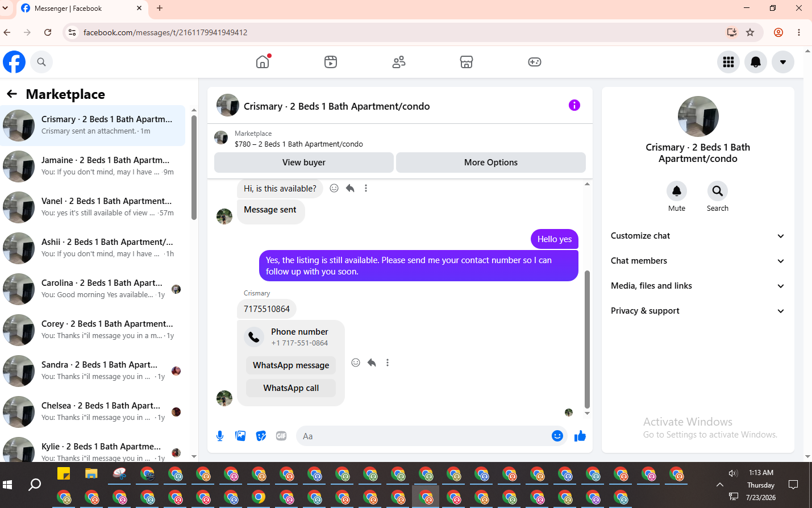
Task: Open the Carolina conversation
Action: 93,289
